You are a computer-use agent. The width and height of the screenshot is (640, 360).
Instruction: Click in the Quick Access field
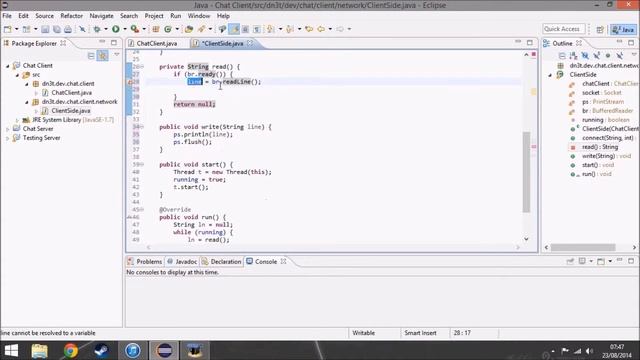point(563,29)
